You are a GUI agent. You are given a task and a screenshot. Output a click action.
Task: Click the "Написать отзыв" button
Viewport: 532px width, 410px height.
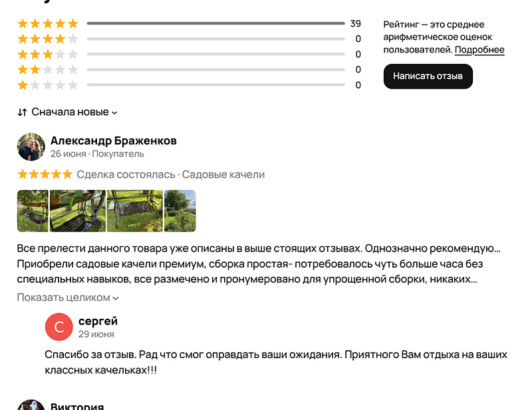(428, 76)
